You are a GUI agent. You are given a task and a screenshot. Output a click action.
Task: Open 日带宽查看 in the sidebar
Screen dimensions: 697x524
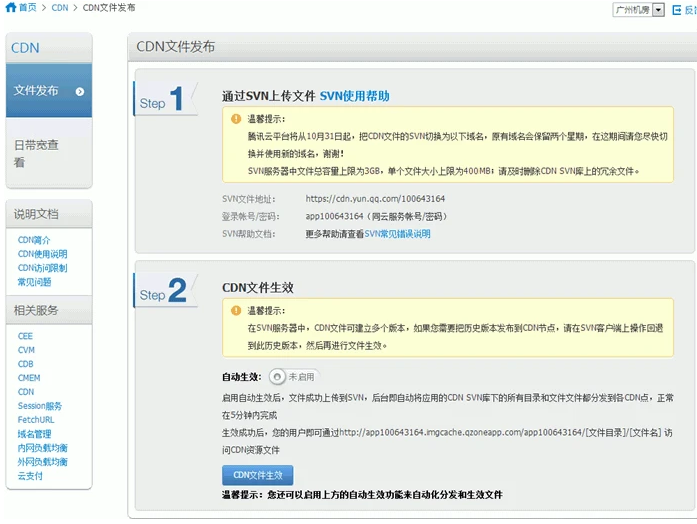[x=36, y=153]
